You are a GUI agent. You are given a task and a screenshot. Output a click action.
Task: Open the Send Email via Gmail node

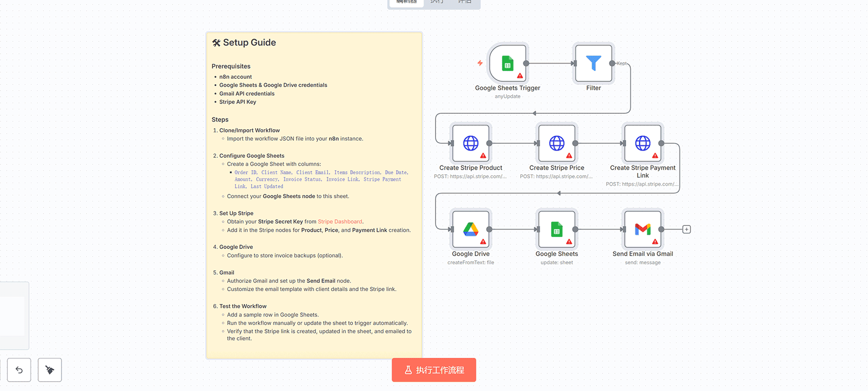[642, 229]
